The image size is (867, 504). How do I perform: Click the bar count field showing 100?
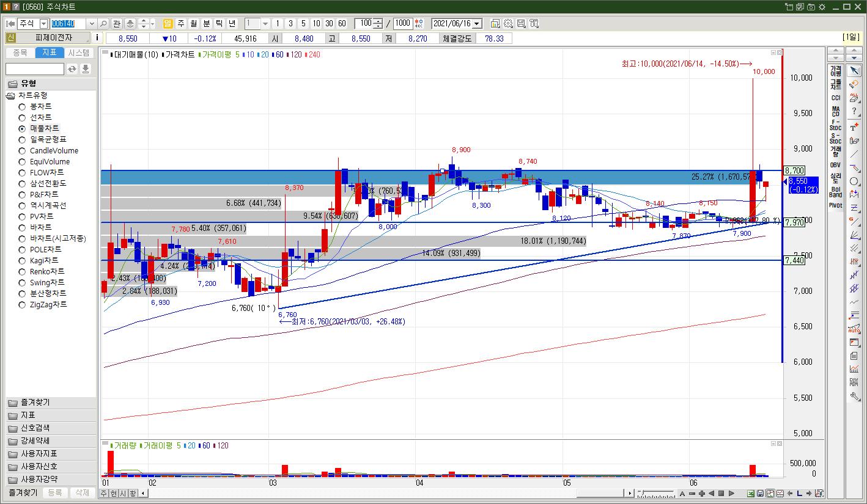click(364, 24)
